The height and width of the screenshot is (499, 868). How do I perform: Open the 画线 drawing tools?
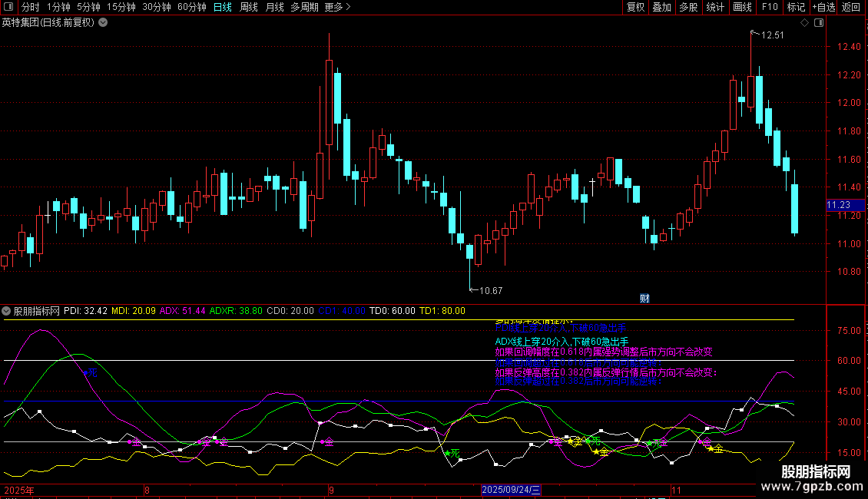coord(742,8)
